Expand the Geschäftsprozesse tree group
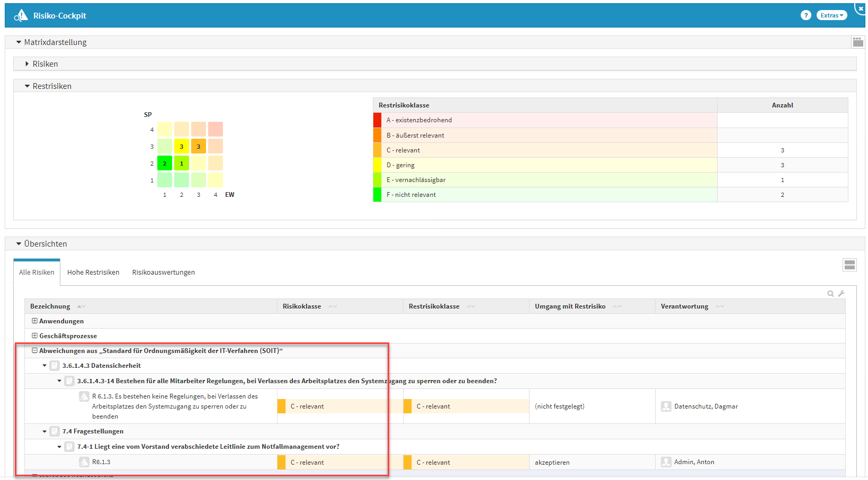 coord(34,336)
